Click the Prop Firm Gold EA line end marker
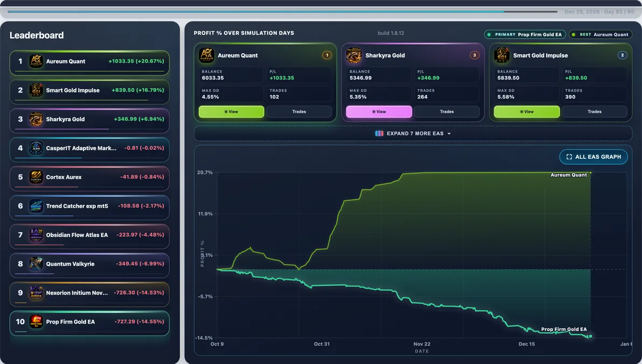 point(590,337)
